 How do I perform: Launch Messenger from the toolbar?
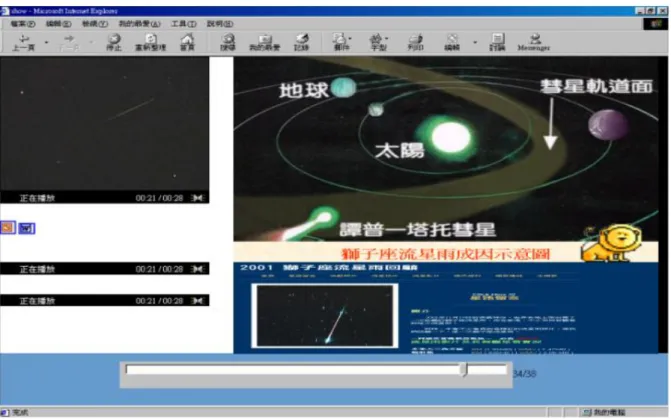(534, 43)
